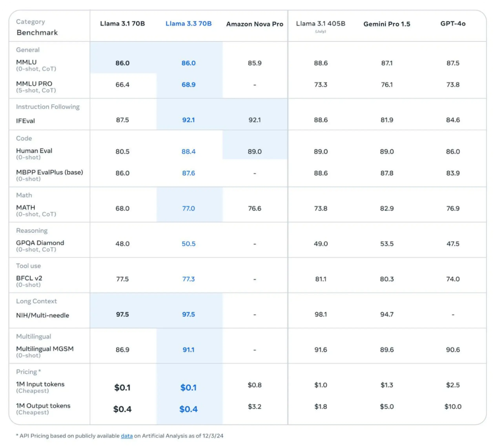The width and height of the screenshot is (494, 448).
Task: Click Amazon Nova Pro's MMLU score 85.9
Action: [255, 63]
